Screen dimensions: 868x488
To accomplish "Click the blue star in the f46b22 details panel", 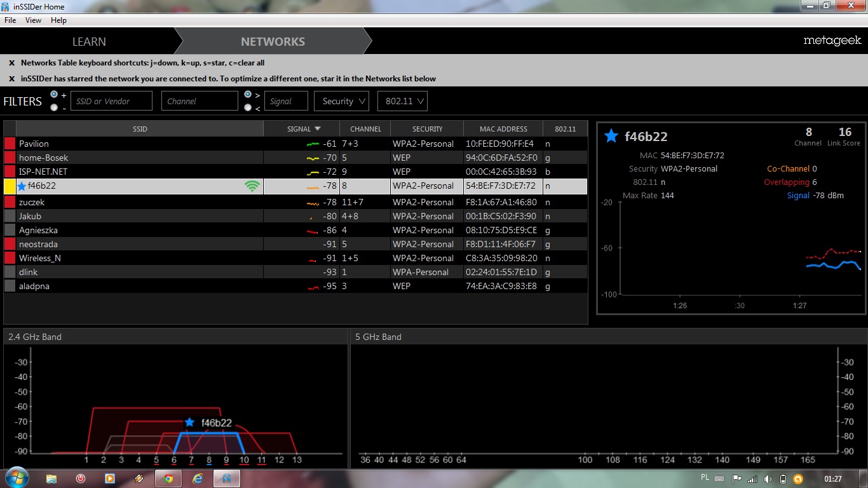I will pyautogui.click(x=611, y=135).
